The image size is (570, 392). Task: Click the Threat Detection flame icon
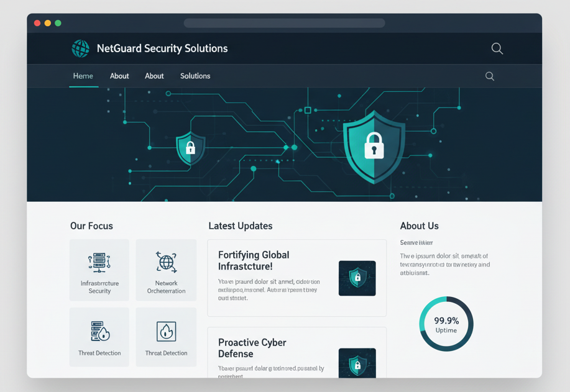click(99, 332)
